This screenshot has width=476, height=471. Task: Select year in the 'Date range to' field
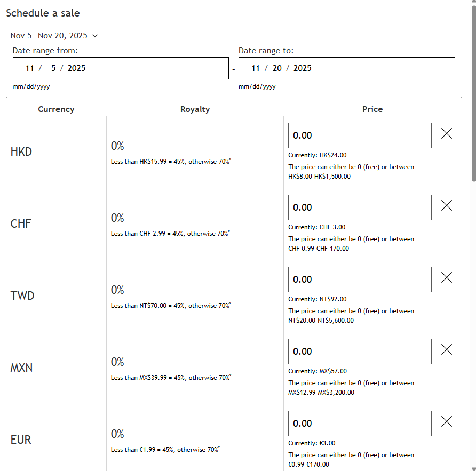[303, 68]
